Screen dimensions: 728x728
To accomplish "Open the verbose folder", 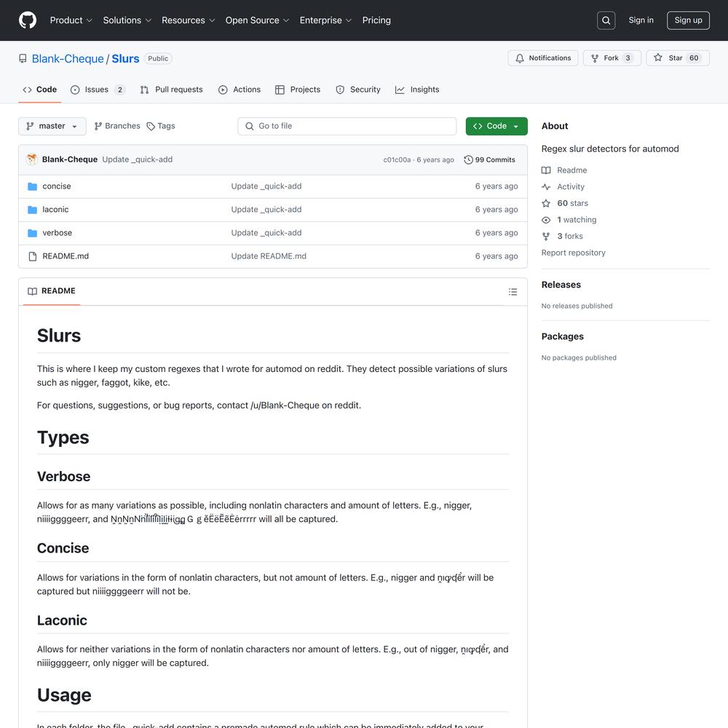I will coord(57,233).
